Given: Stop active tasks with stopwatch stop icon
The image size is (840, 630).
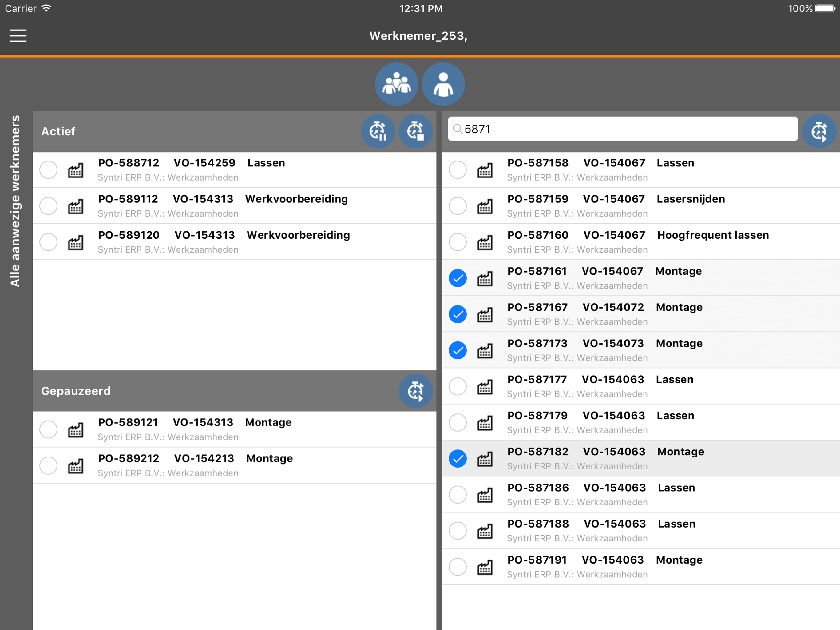Looking at the screenshot, I should coord(415,131).
